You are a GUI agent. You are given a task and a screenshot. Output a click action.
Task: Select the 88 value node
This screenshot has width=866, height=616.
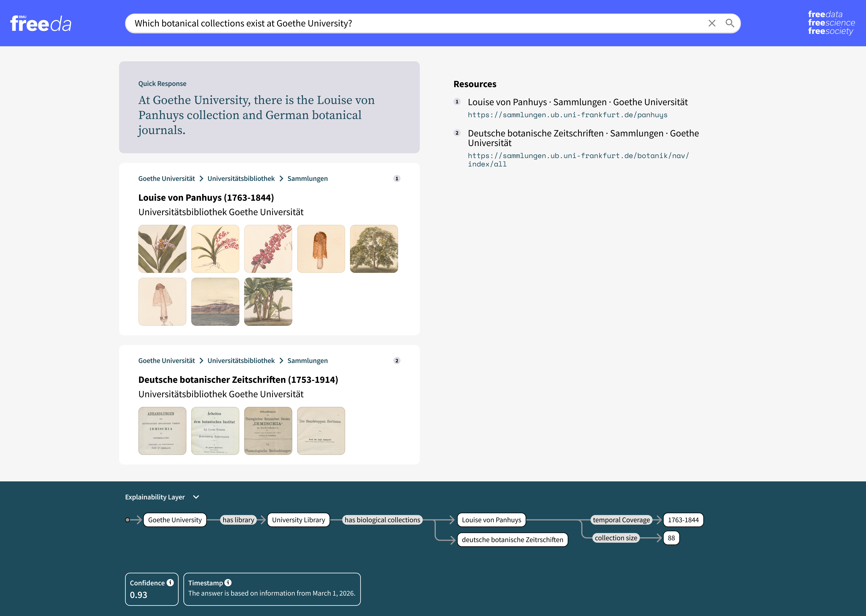pos(671,538)
